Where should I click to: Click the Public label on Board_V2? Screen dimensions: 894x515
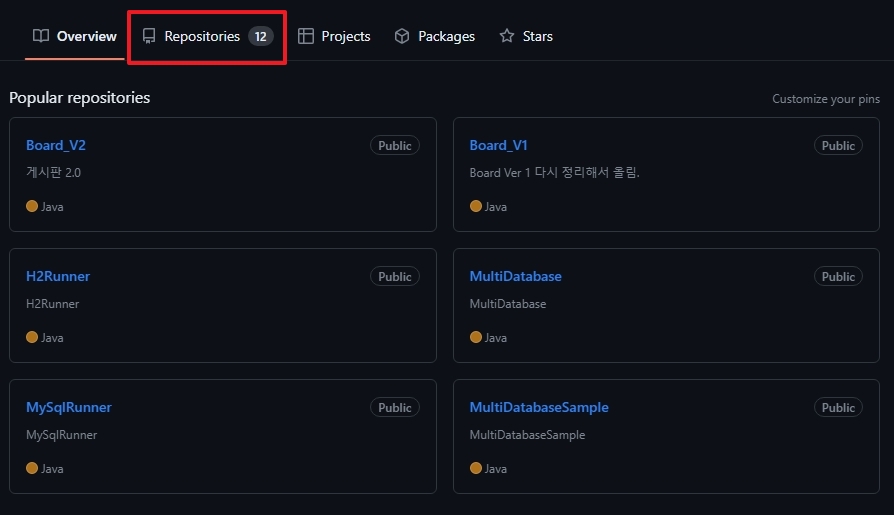coord(395,145)
